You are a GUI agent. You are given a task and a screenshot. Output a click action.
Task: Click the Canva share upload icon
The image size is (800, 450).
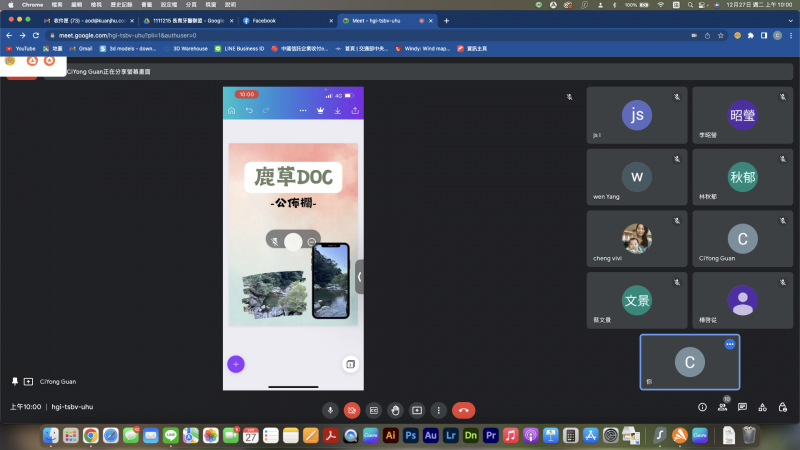[355, 111]
